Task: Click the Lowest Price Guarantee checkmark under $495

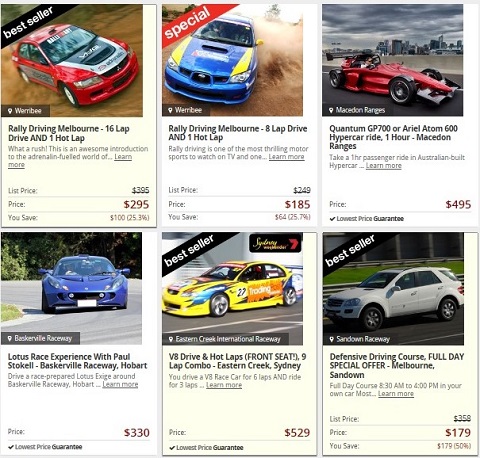Action: (x=332, y=219)
